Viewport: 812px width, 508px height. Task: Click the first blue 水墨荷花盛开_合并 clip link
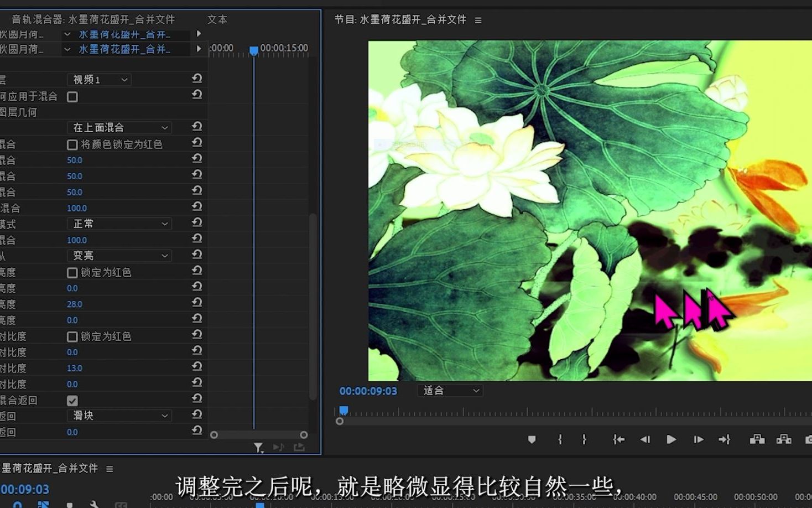click(x=124, y=34)
